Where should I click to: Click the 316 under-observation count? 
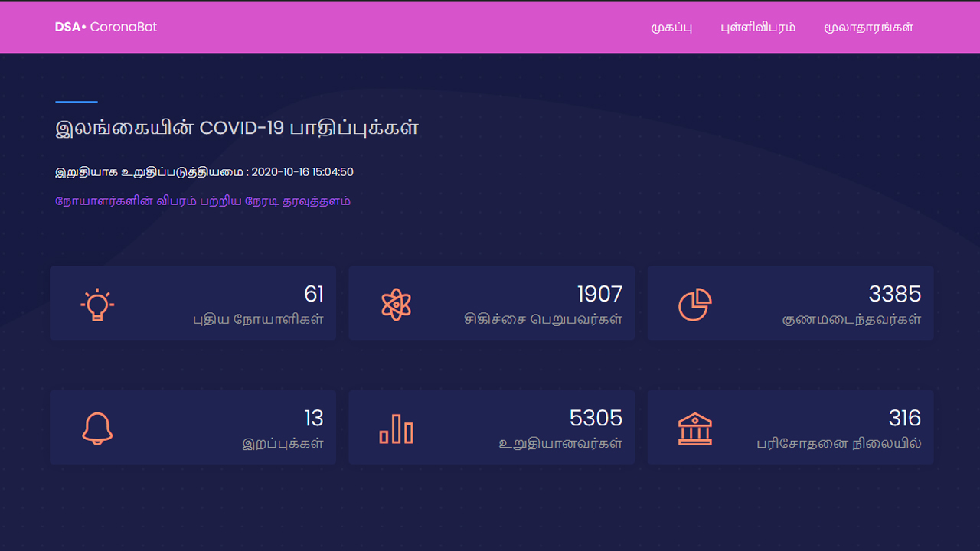coord(905,418)
